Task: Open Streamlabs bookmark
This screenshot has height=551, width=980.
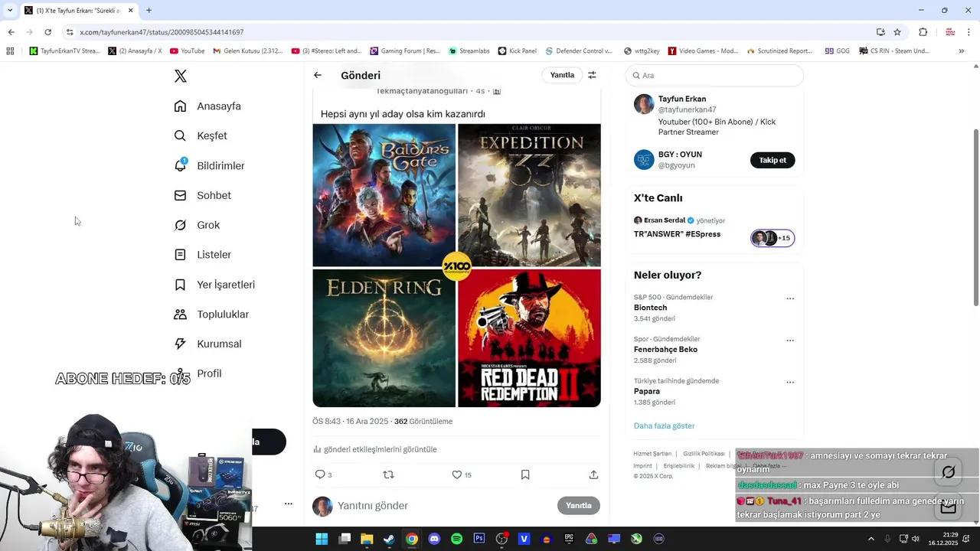Action: pyautogui.click(x=469, y=51)
